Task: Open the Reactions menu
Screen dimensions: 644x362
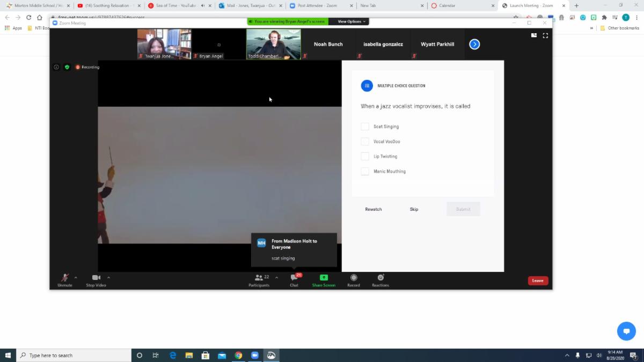Action: click(x=380, y=278)
